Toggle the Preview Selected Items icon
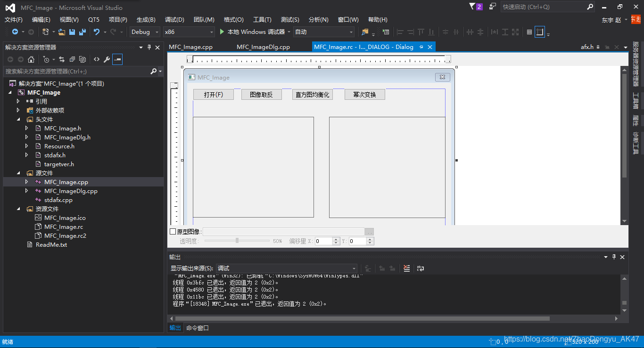 [x=117, y=59]
